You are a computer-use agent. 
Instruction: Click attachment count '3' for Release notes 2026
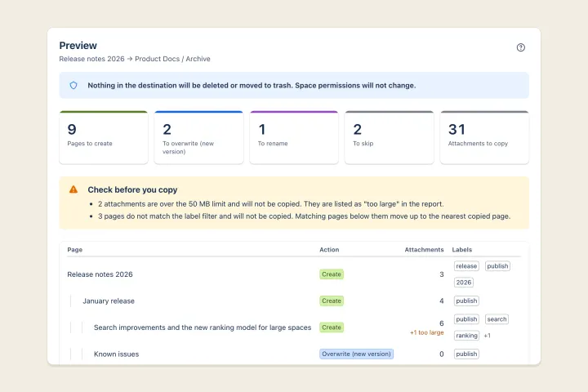point(442,274)
